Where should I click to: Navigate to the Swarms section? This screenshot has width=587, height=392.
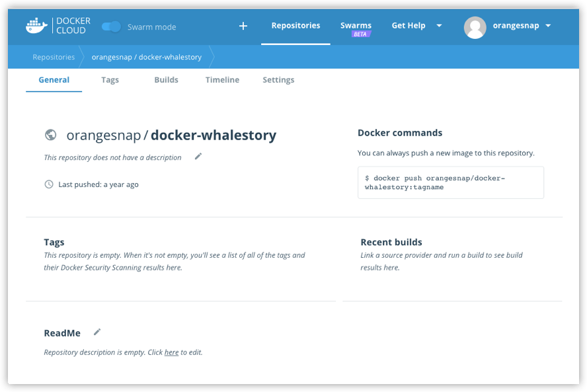click(356, 24)
